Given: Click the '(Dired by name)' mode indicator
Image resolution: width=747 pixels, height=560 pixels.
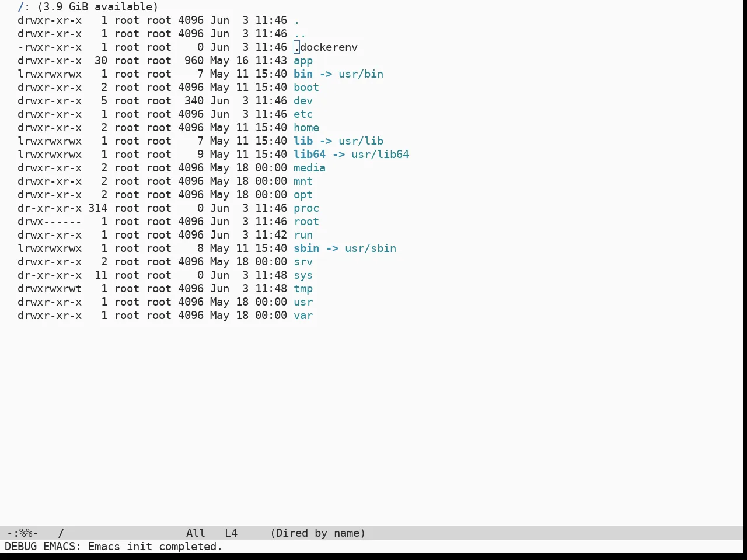Looking at the screenshot, I should pyautogui.click(x=318, y=533).
